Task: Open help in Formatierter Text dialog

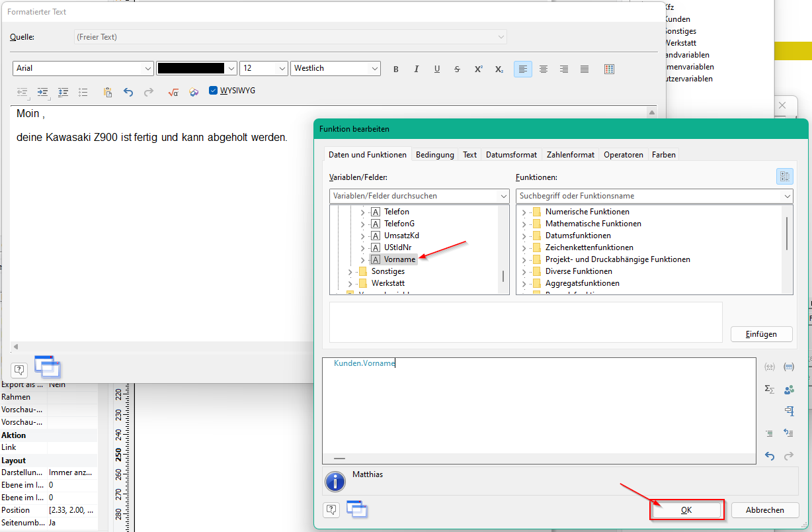Action: (19, 369)
